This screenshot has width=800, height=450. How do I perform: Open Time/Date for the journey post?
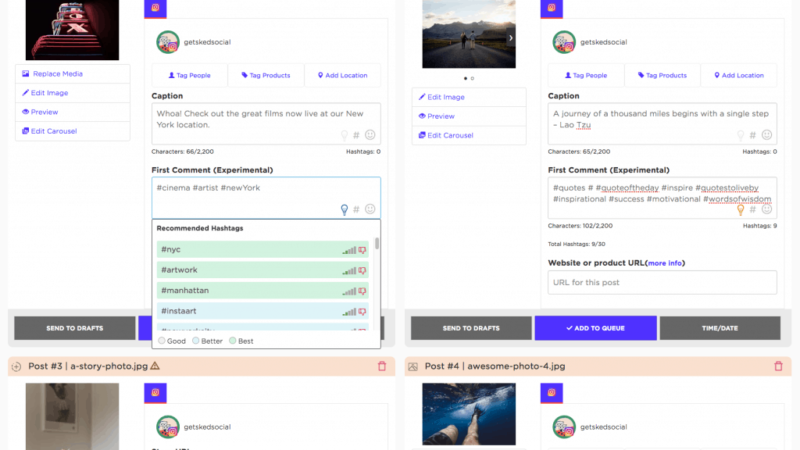(720, 328)
